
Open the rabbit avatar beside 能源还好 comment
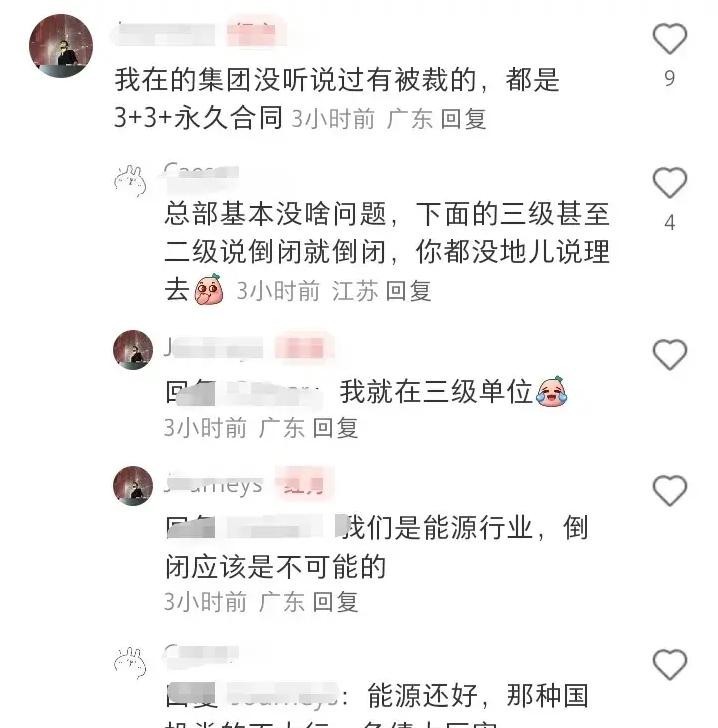pyautogui.click(x=131, y=663)
